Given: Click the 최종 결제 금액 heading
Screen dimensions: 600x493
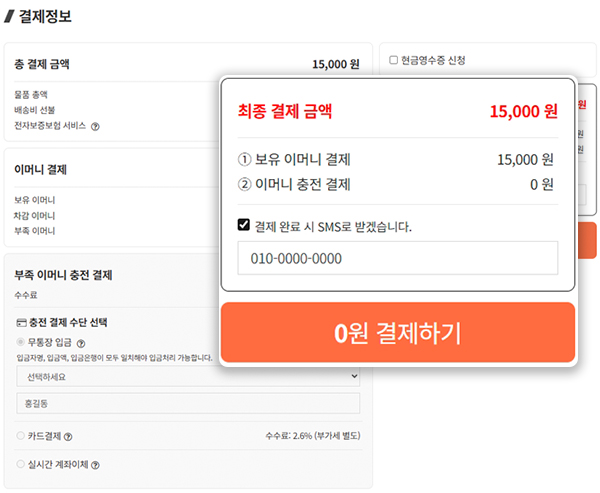Looking at the screenshot, I should click(x=284, y=110).
